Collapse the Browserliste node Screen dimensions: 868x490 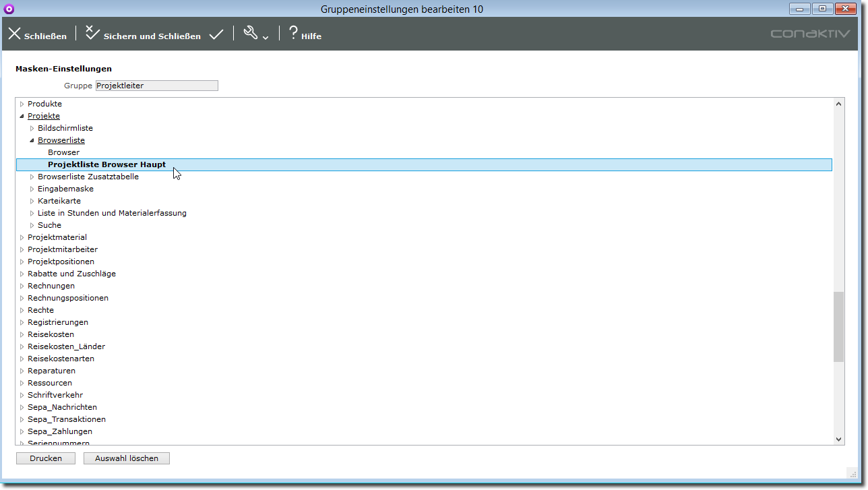[x=32, y=140]
